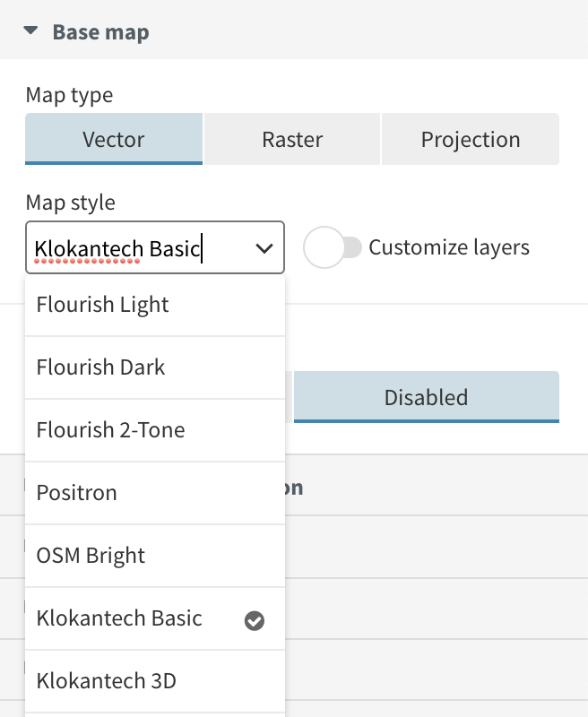Viewport: 588px width, 717px height.
Task: Click the Customize layers label text
Action: (x=449, y=247)
